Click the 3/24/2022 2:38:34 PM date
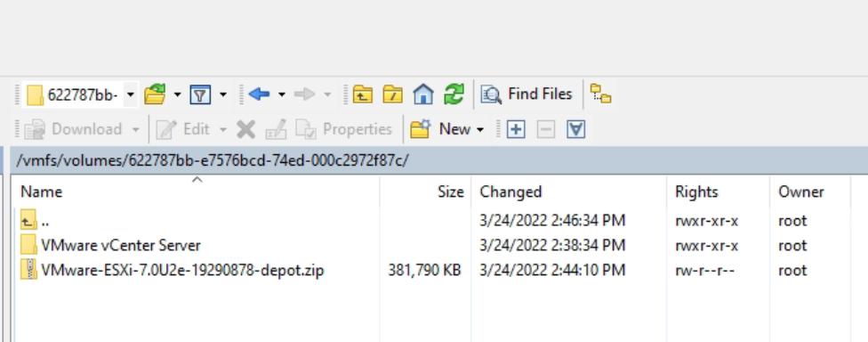This screenshot has width=868, height=342. point(552,245)
